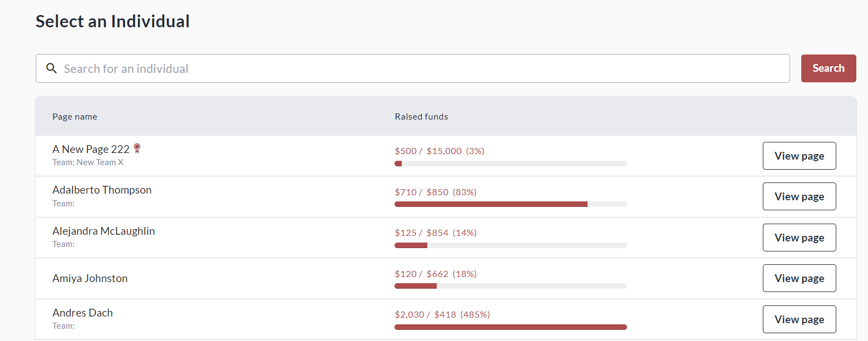This screenshot has width=868, height=341.
Task: Click the Search button
Action: click(x=828, y=68)
